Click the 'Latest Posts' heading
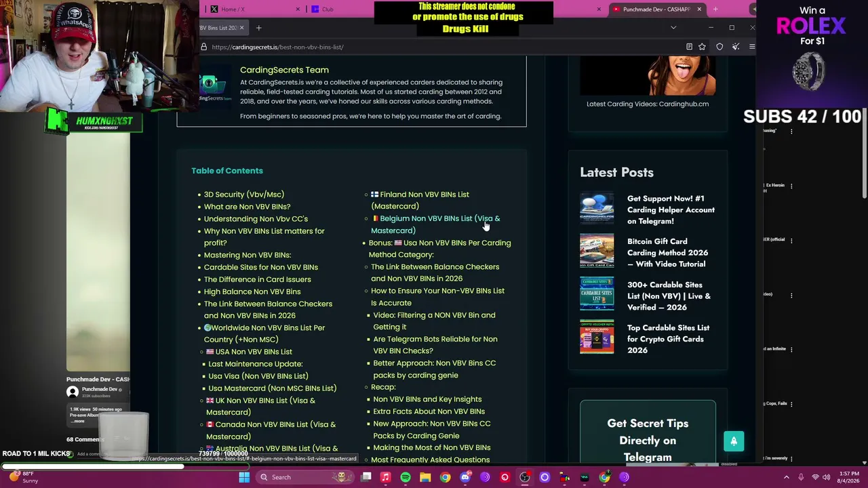Screen dimensions: 868x488 (x=616, y=172)
